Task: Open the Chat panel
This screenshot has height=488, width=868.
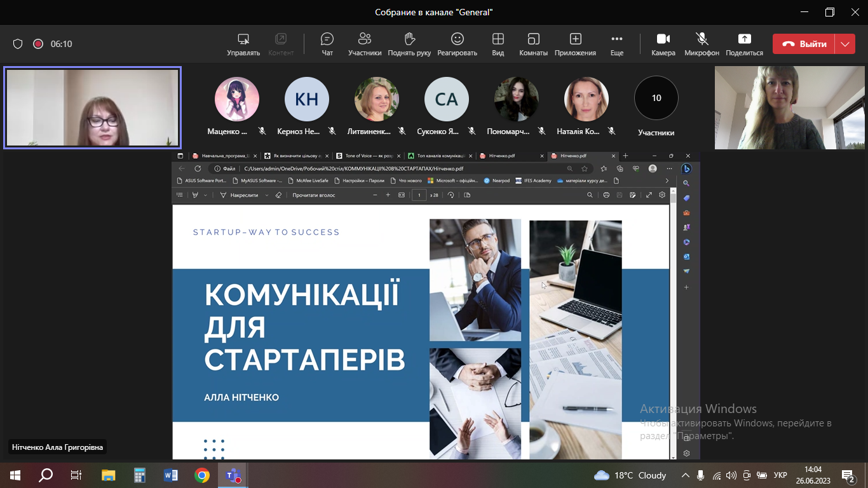Action: (x=327, y=44)
